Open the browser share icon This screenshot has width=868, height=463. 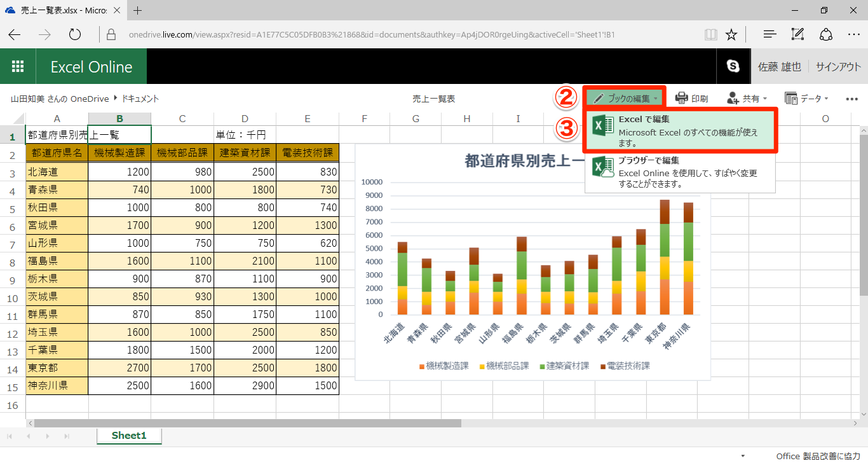[x=826, y=34]
